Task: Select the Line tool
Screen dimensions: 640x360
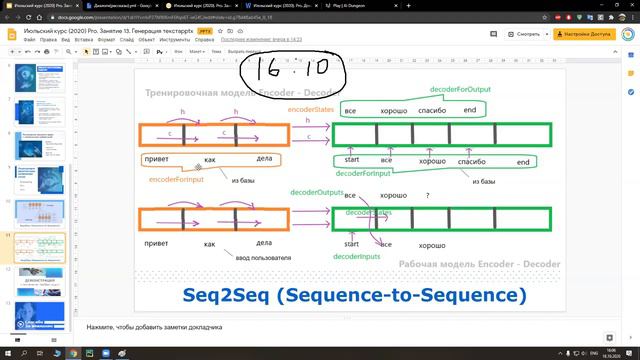Action: coord(129,52)
